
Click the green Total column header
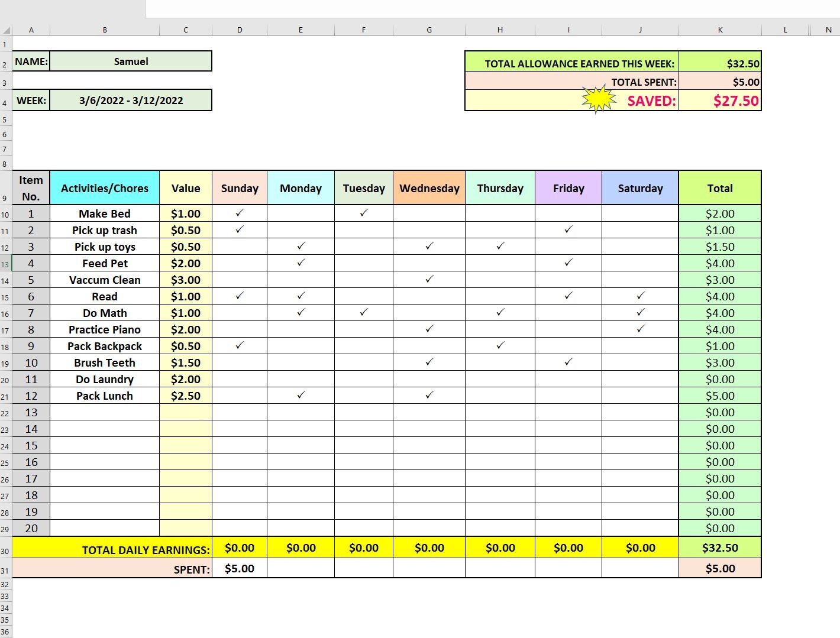720,187
